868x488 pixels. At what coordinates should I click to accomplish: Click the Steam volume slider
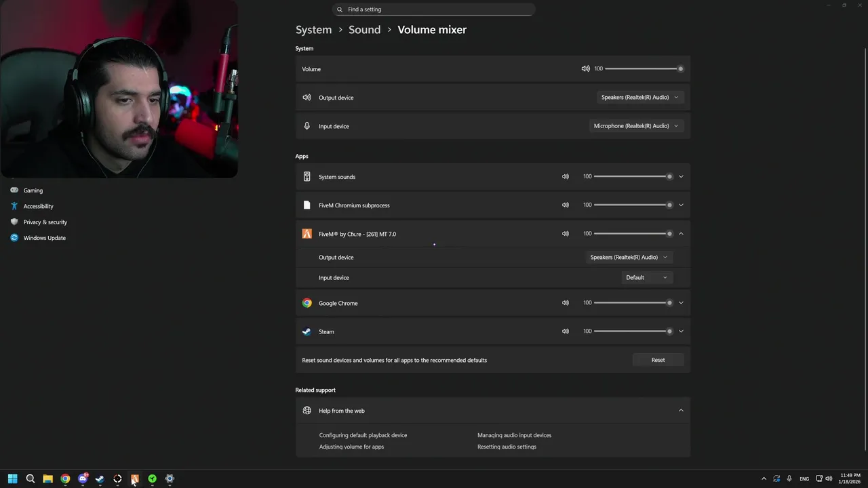point(631,331)
